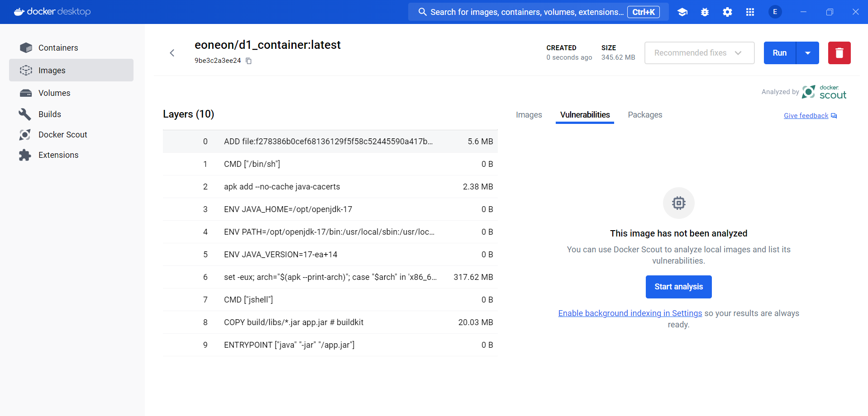This screenshot has height=416, width=868.
Task: Go to Containers in the sidebar
Action: [x=58, y=48]
